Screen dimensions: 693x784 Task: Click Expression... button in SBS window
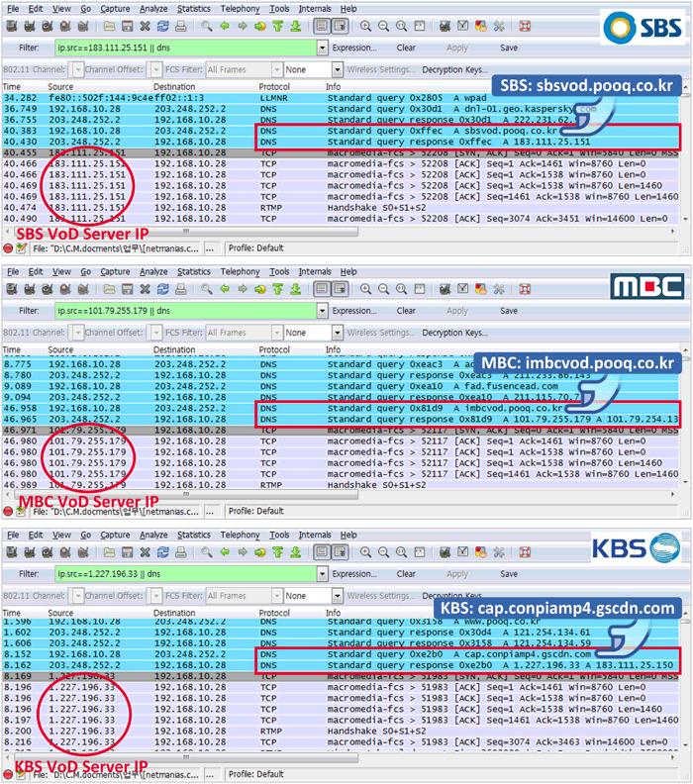354,48
